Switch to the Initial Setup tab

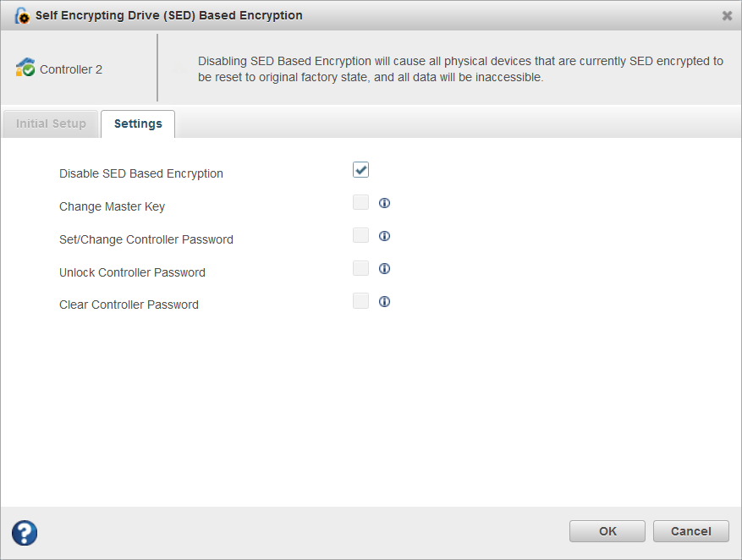click(51, 124)
